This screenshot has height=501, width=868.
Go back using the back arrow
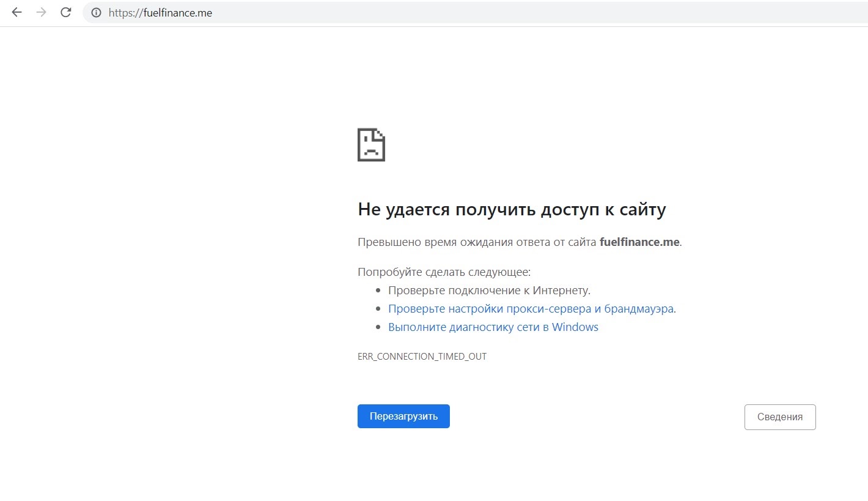tap(17, 12)
